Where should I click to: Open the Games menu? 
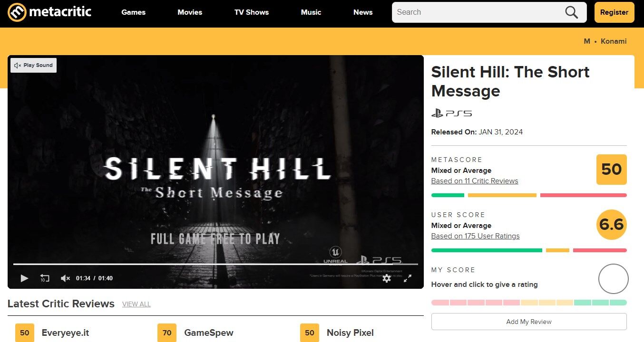(133, 12)
